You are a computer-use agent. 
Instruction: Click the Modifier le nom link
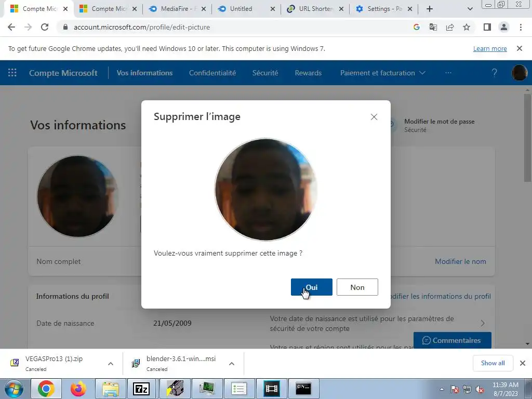click(460, 262)
